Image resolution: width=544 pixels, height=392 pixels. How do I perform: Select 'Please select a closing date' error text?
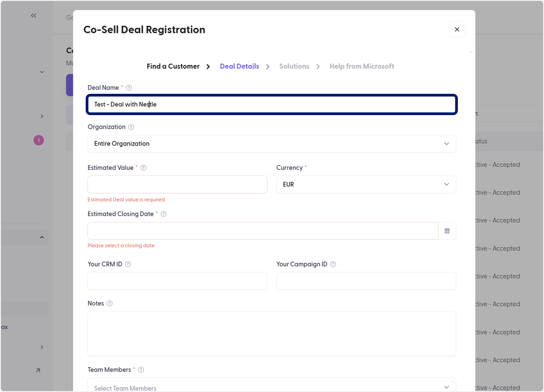point(121,246)
